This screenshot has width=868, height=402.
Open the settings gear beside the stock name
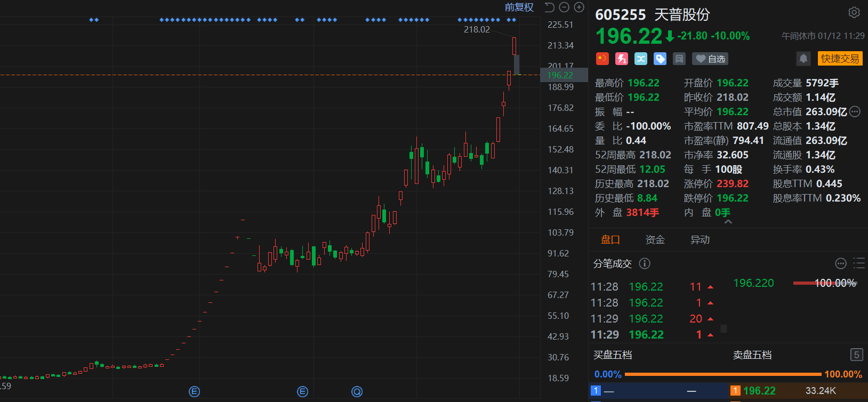point(854,12)
